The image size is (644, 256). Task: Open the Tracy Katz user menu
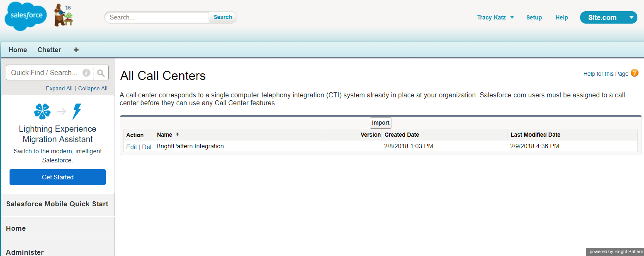point(496,17)
